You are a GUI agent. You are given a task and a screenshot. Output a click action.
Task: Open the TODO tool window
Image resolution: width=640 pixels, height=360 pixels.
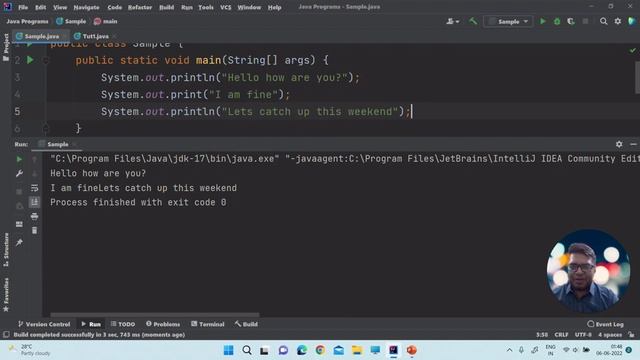point(123,324)
